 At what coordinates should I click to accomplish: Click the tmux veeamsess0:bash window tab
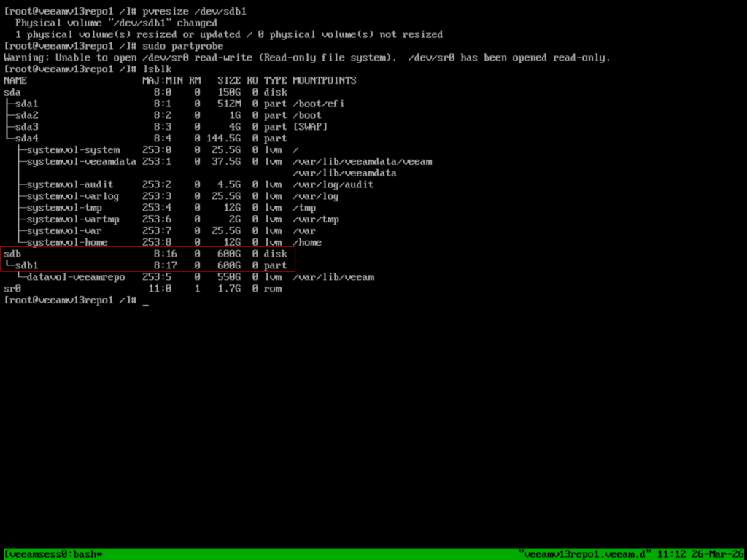53,555
